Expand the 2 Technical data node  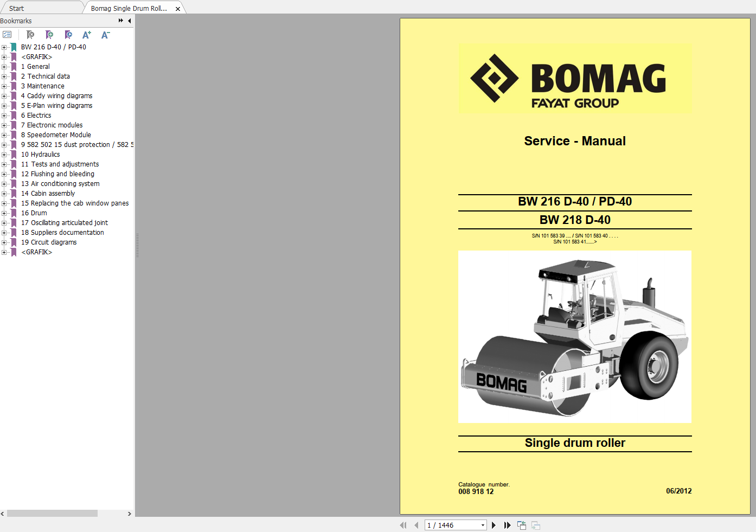4,76
